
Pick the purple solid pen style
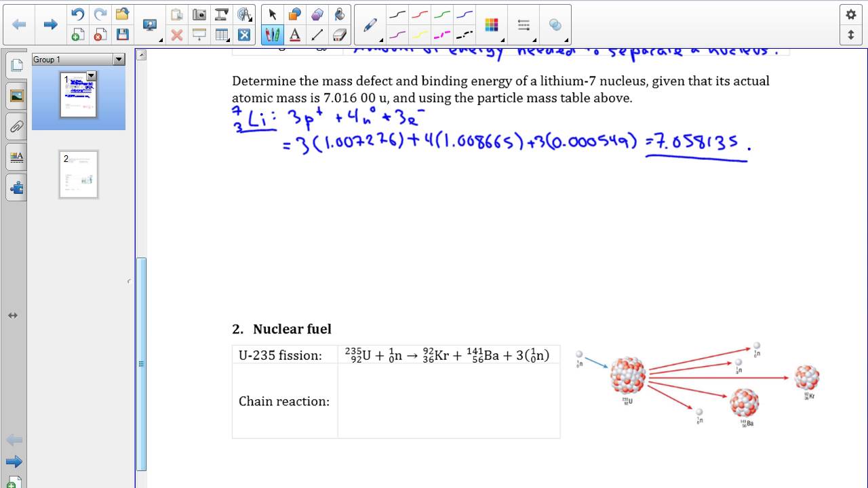[397, 35]
